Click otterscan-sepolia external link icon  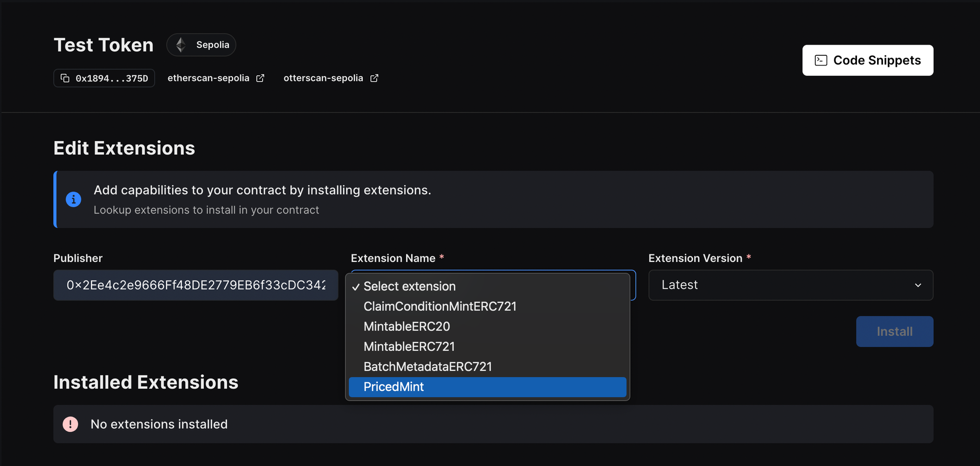(374, 78)
